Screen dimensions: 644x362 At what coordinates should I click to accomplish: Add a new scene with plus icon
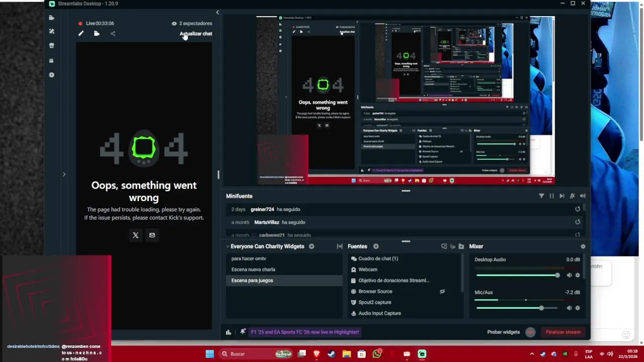311,246
